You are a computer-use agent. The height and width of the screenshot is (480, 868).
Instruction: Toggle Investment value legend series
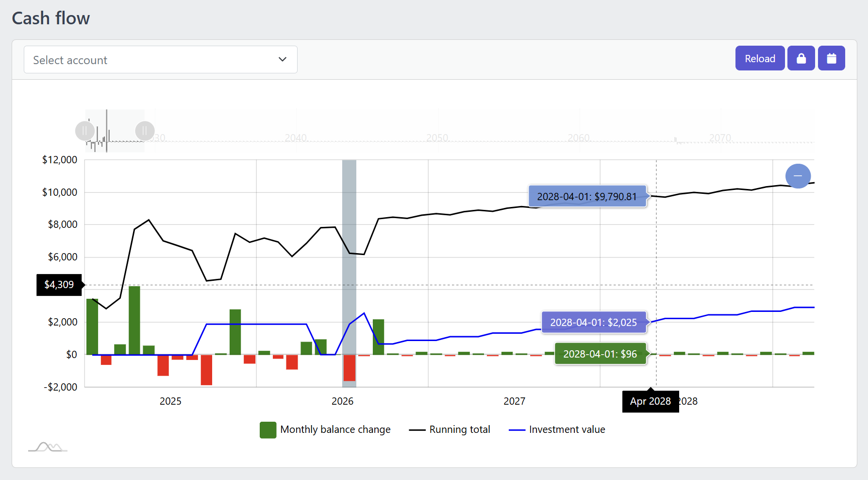tap(557, 429)
